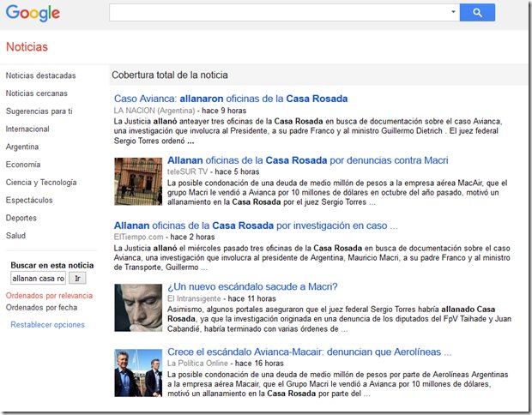The image size is (532, 415).
Task: Open the Deportes section
Action: (21, 218)
